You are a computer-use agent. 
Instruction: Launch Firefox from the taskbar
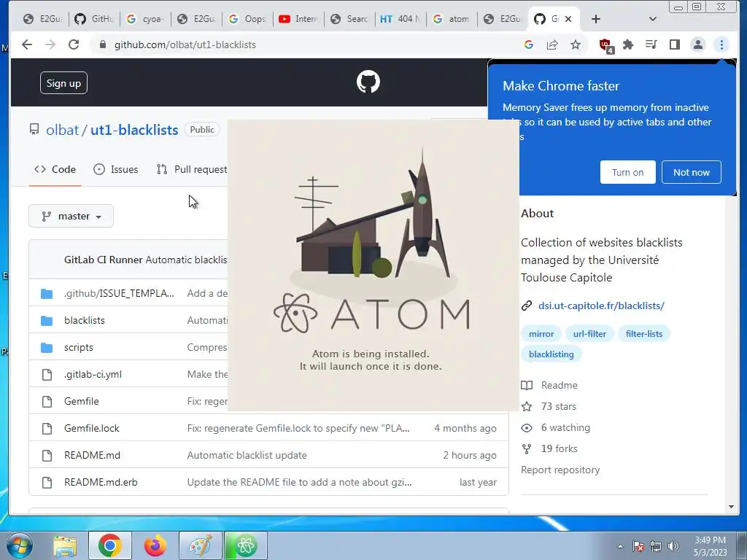pyautogui.click(x=155, y=546)
